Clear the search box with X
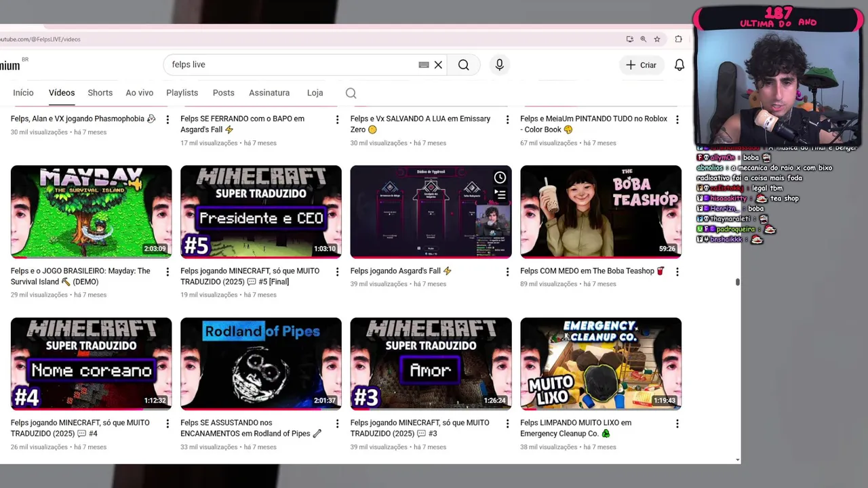This screenshot has height=488, width=868. click(x=438, y=64)
